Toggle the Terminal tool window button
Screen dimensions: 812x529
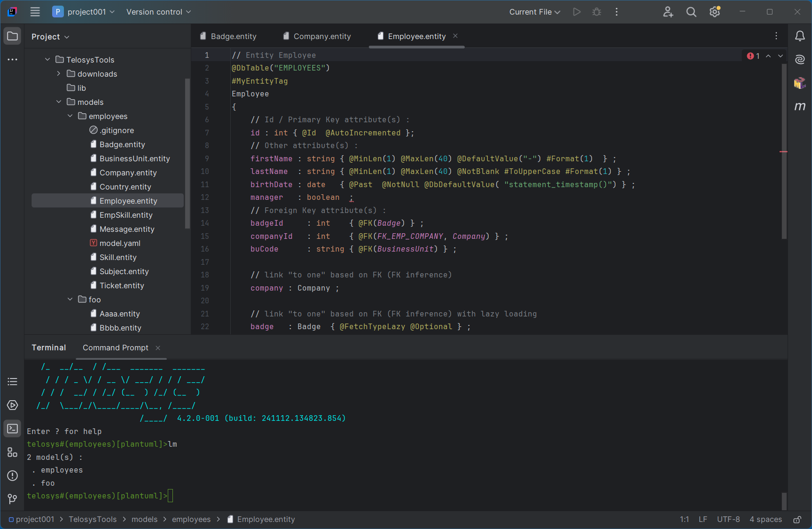(x=13, y=429)
